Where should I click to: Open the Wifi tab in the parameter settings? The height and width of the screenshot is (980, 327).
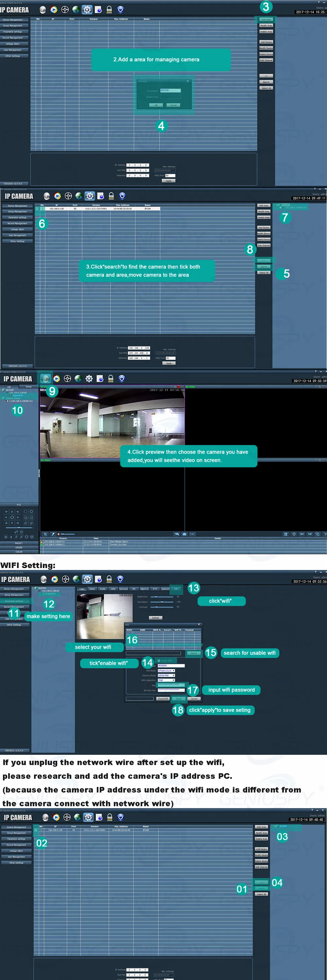point(176,589)
